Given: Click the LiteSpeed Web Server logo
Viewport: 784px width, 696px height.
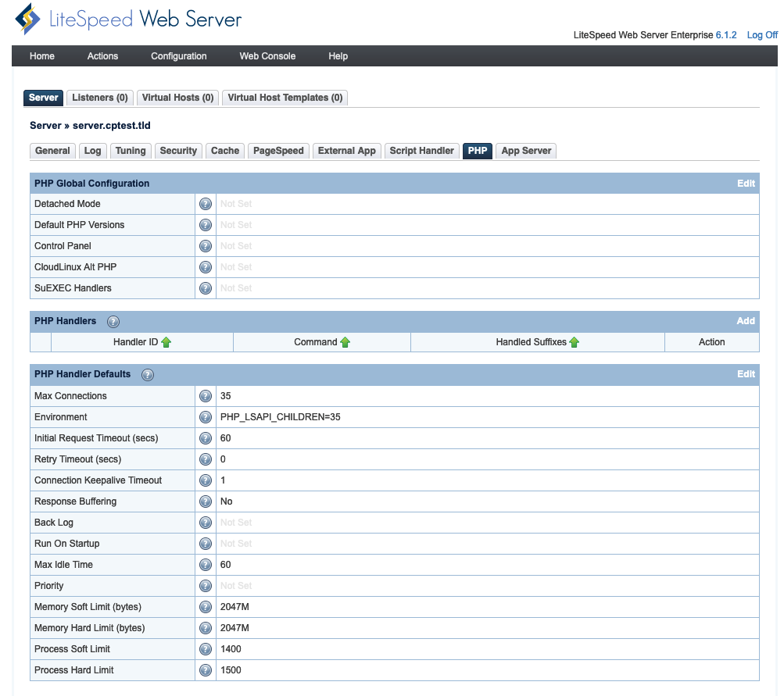Looking at the screenshot, I should click(x=128, y=19).
